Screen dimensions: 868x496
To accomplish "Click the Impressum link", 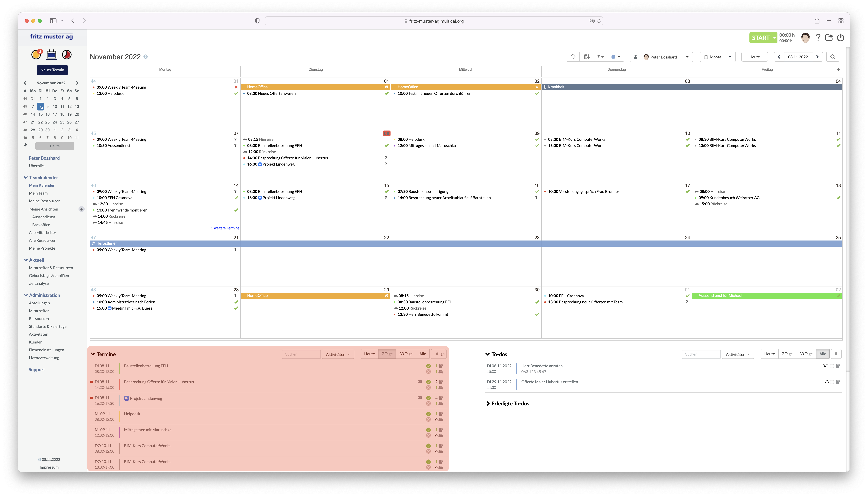I will click(49, 467).
